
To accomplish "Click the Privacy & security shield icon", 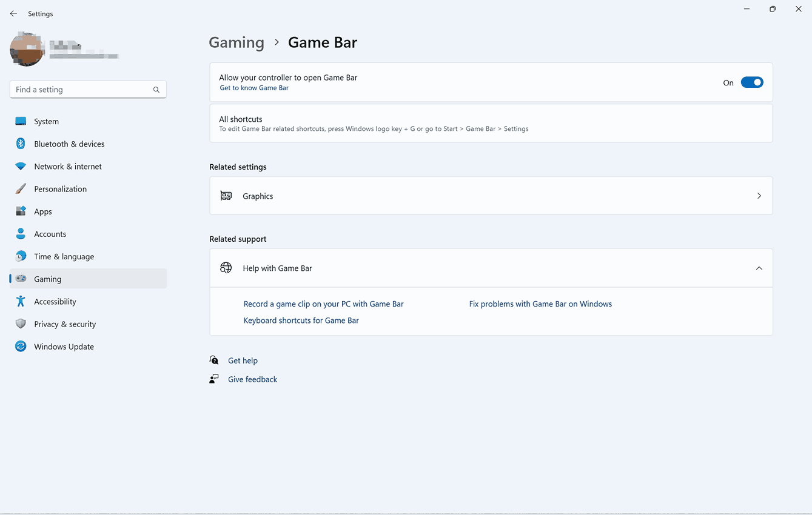I will (21, 324).
